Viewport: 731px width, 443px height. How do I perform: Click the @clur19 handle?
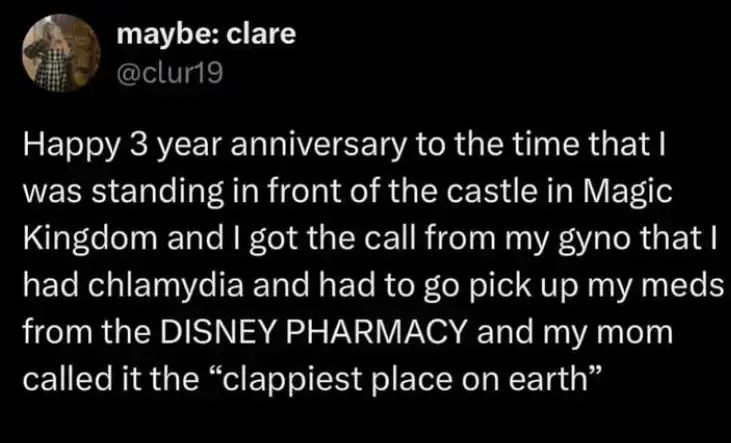tap(162, 72)
